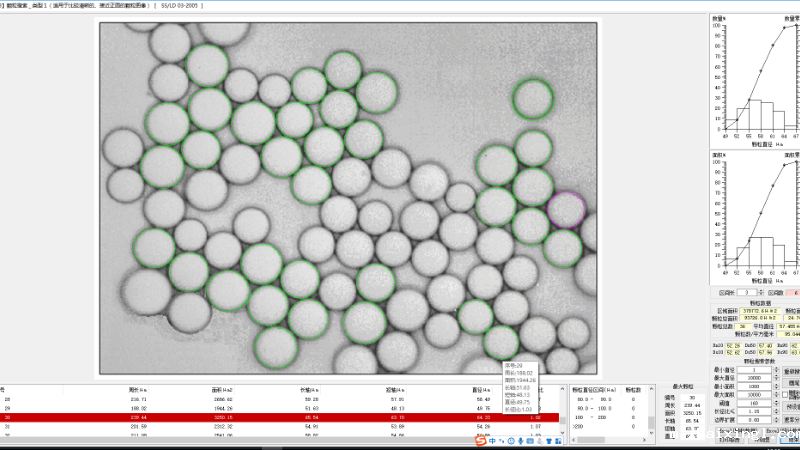Click the 最小直径 spinner arrows
The image size is (800, 450).
point(778,369)
